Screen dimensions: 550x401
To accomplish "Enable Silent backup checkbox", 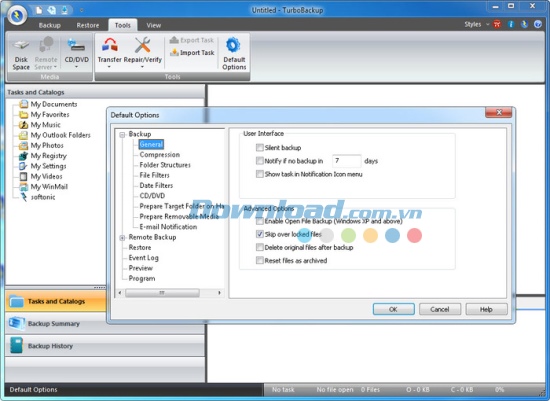I will click(260, 147).
